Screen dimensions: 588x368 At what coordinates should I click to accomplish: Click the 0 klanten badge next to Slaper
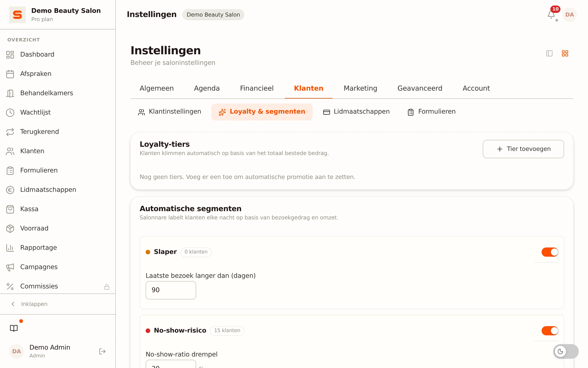click(196, 252)
